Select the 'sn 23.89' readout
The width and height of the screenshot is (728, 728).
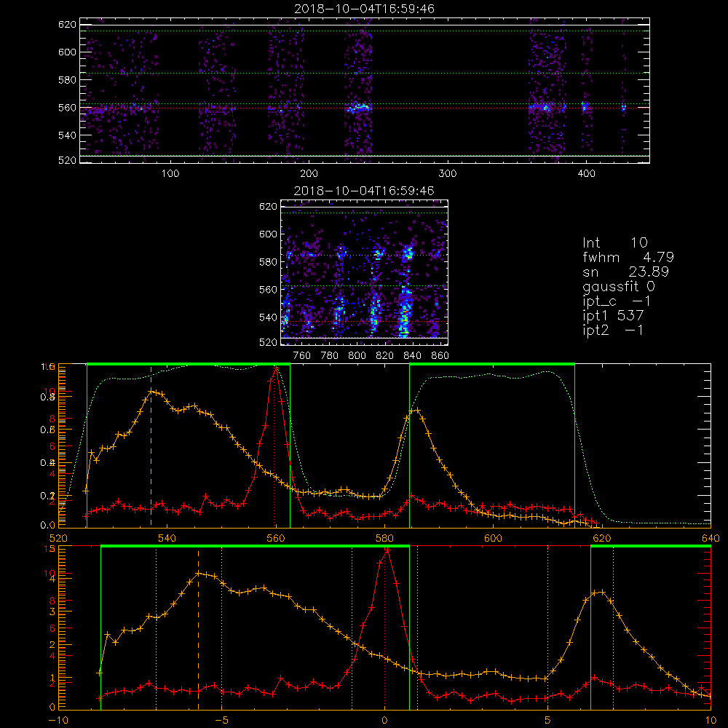[x=626, y=272]
